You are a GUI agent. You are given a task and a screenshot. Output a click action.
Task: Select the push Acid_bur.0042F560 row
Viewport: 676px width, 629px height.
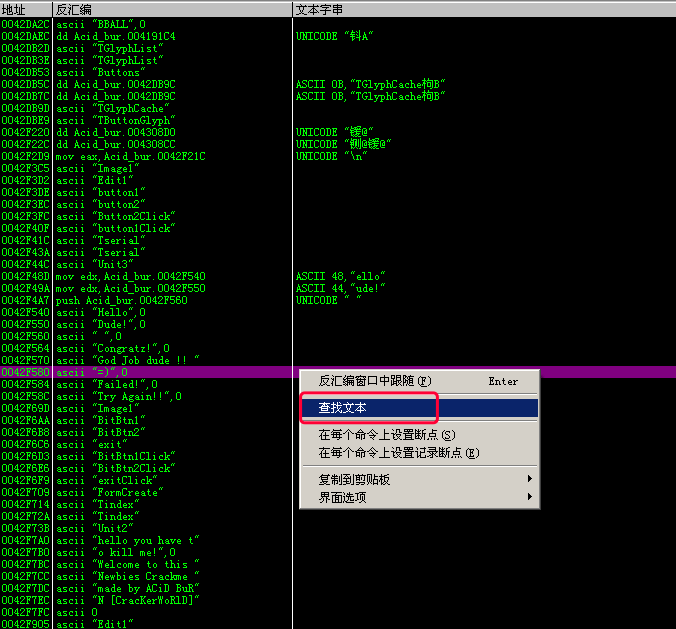tap(338, 300)
